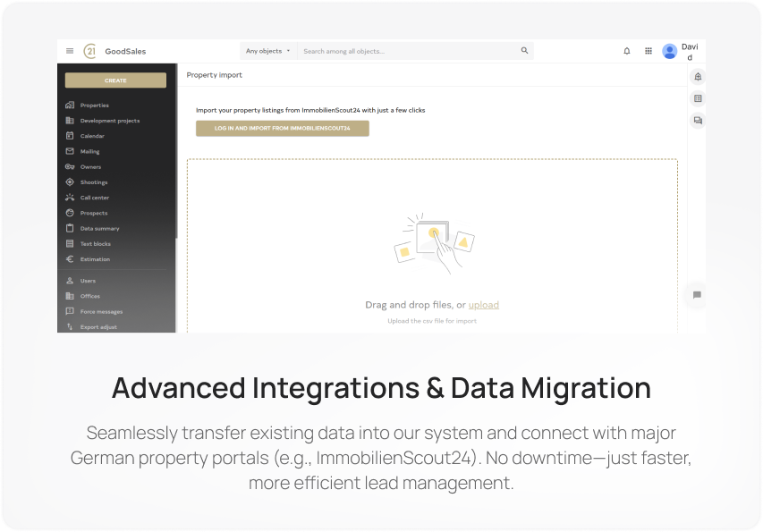Click the Shootings icon
763x532 pixels.
pos(70,182)
